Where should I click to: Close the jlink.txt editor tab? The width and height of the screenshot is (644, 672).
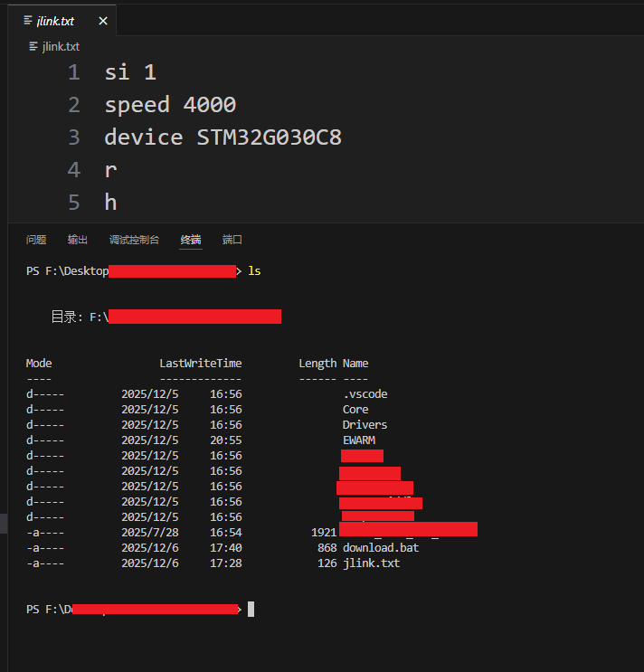(103, 21)
